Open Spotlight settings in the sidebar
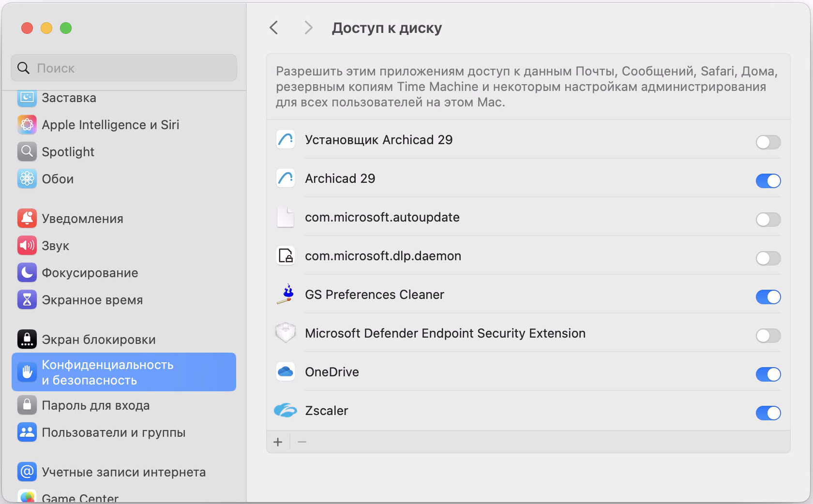The height and width of the screenshot is (504, 813). pos(68,151)
